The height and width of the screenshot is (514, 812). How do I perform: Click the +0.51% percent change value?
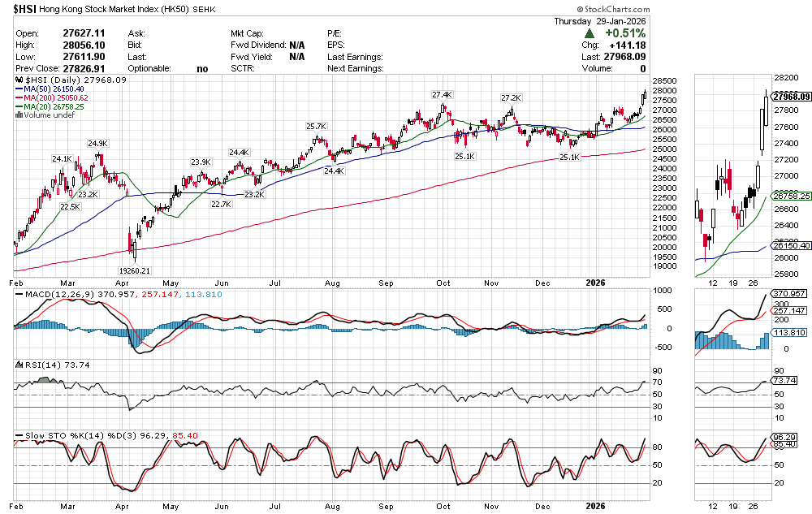624,33
